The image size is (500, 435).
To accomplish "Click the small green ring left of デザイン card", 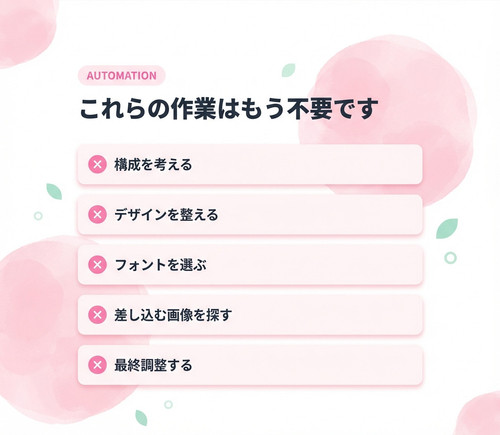I will click(x=38, y=216).
